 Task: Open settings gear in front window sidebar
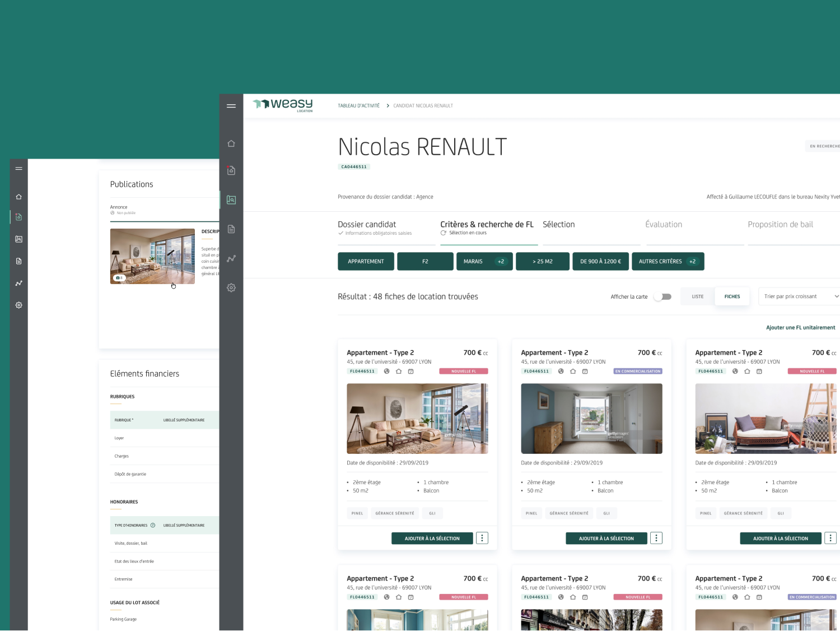tap(231, 287)
